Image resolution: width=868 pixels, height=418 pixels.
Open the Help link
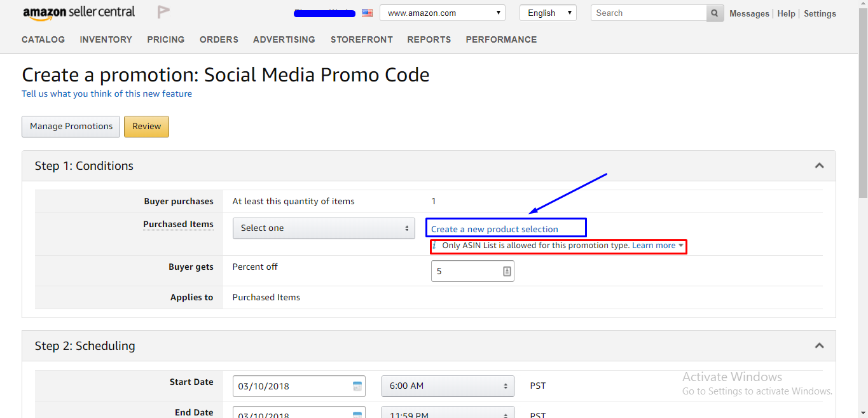coord(787,13)
